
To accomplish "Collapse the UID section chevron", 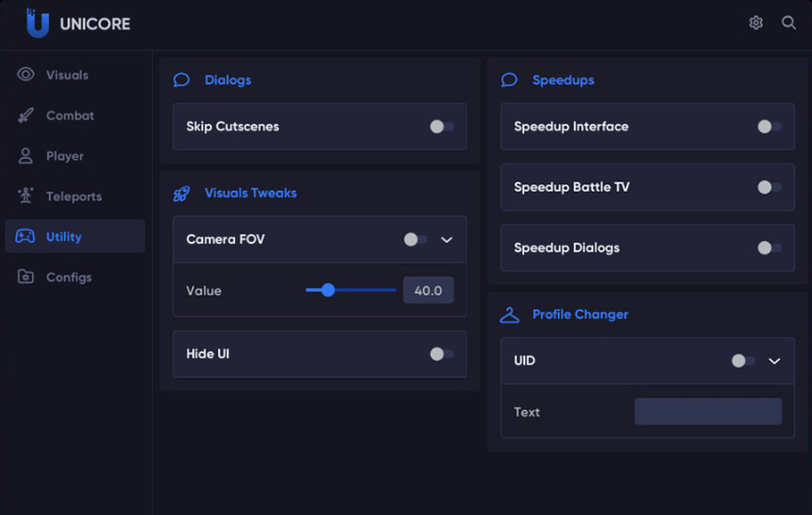I will (x=774, y=361).
